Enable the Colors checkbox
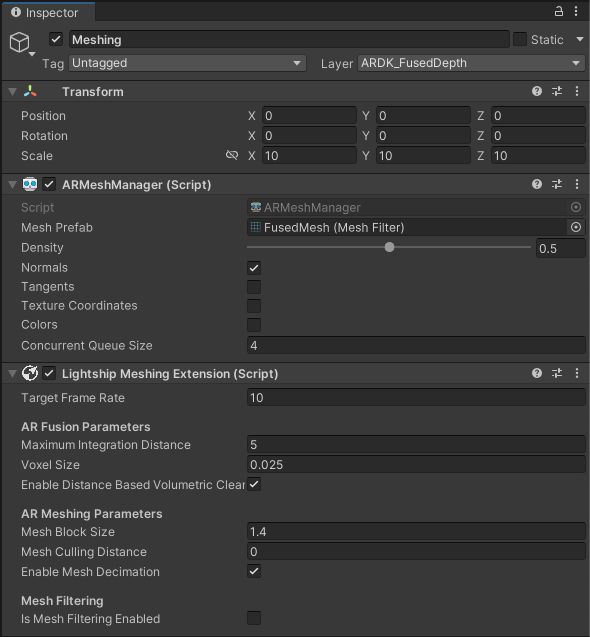 [x=254, y=325]
